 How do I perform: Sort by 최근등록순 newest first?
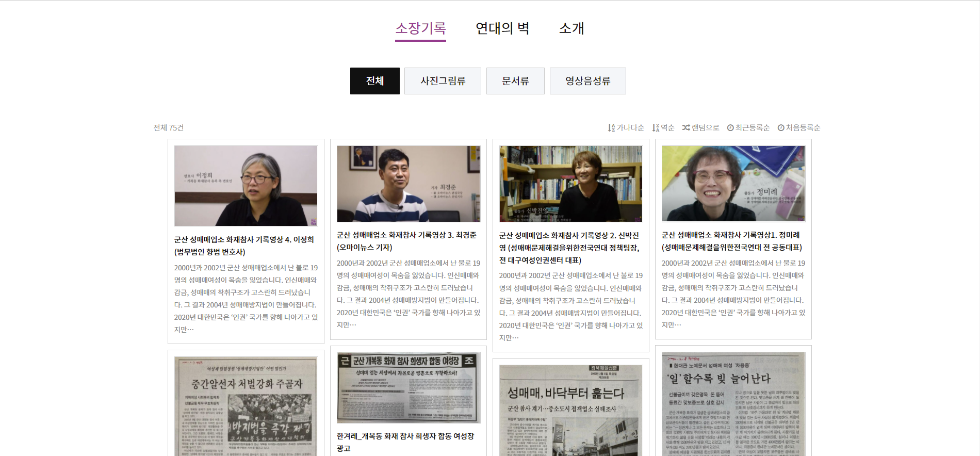pyautogui.click(x=748, y=127)
